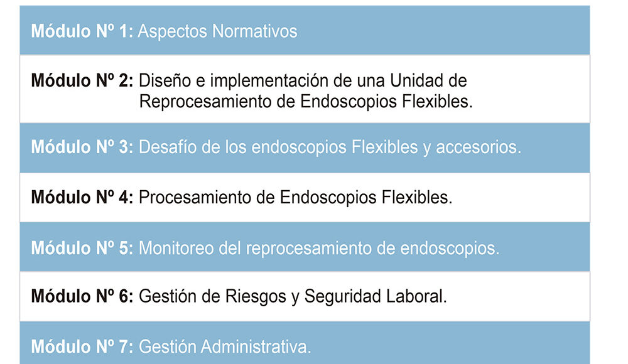628x364 pixels.
Task: Click 'Gestión de Riesgos y Seguridad Laboral' text
Action: 293,297
